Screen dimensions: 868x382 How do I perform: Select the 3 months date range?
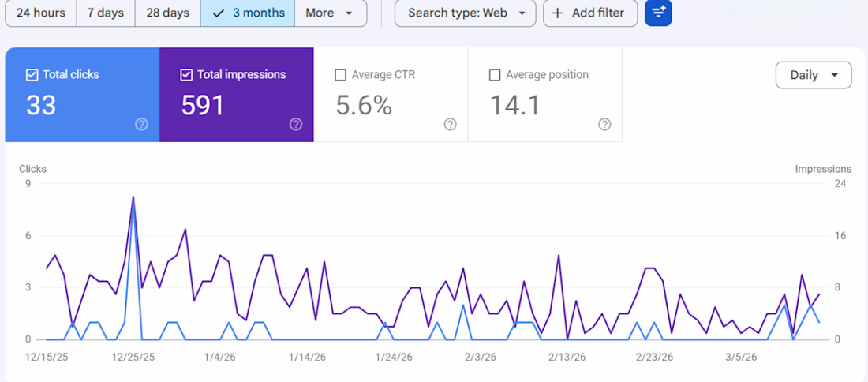247,13
